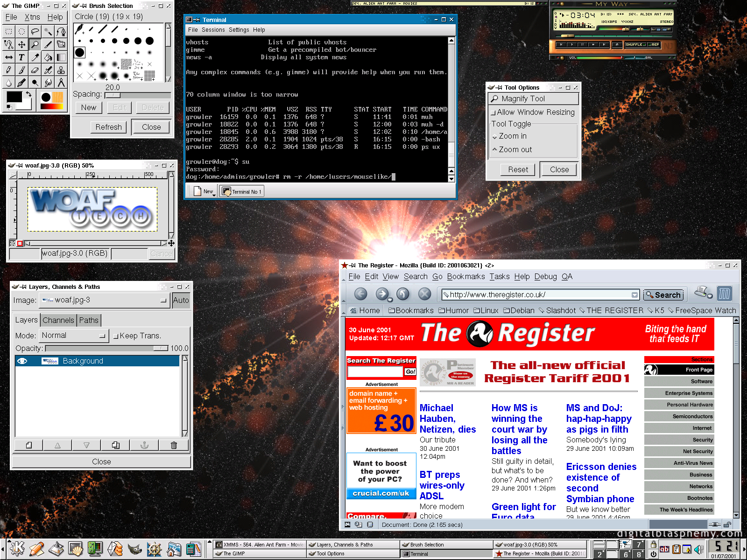
Task: Anchor layer using anchor icon
Action: click(145, 445)
